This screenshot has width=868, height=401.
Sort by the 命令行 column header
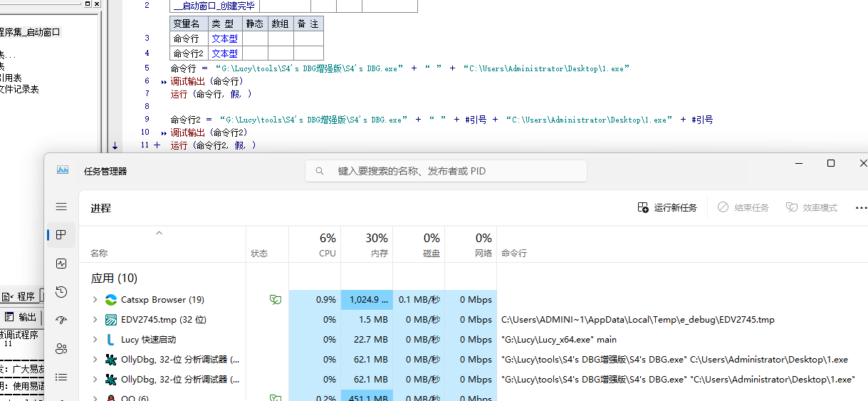(514, 254)
